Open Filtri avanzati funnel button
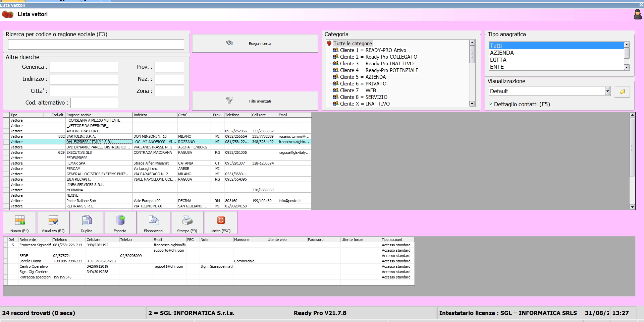The height and width of the screenshot is (322, 644). point(255,101)
